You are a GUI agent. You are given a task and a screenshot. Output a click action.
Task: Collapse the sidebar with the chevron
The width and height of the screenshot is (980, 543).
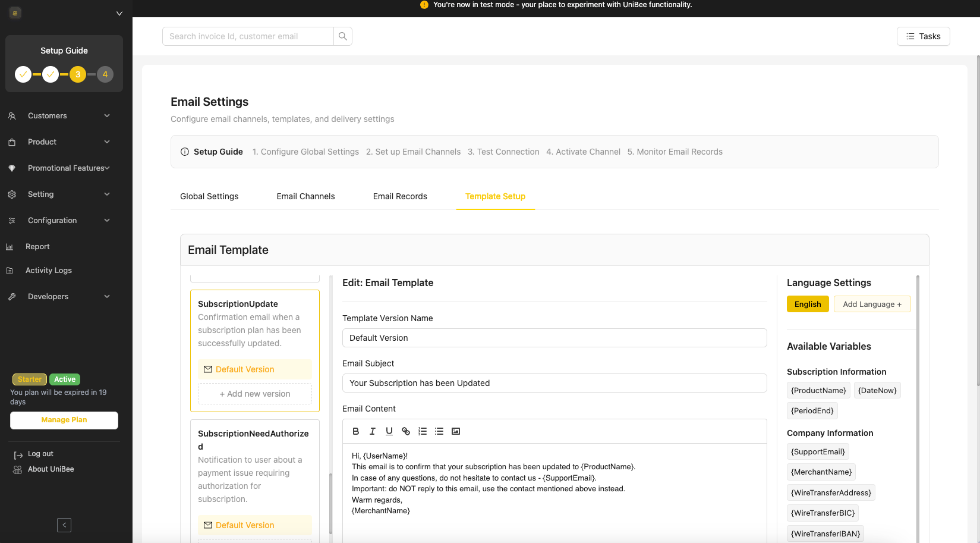tap(64, 525)
